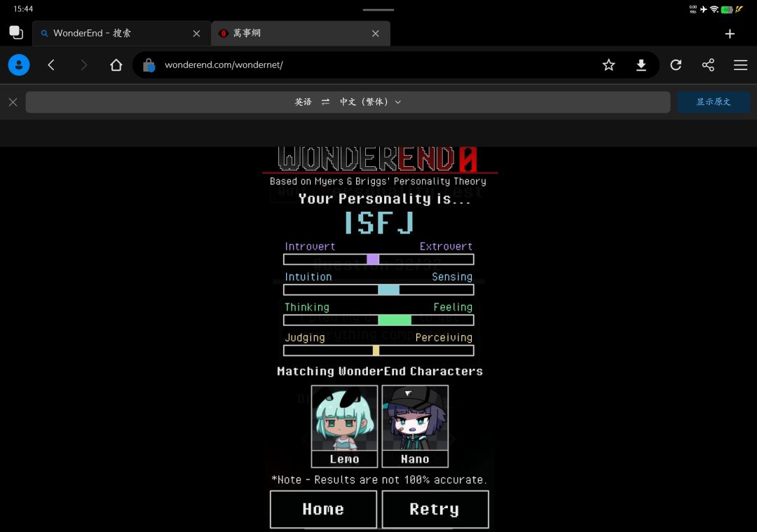Tap the battery status icon
Viewport: 757px width, 532px height.
pos(726,9)
